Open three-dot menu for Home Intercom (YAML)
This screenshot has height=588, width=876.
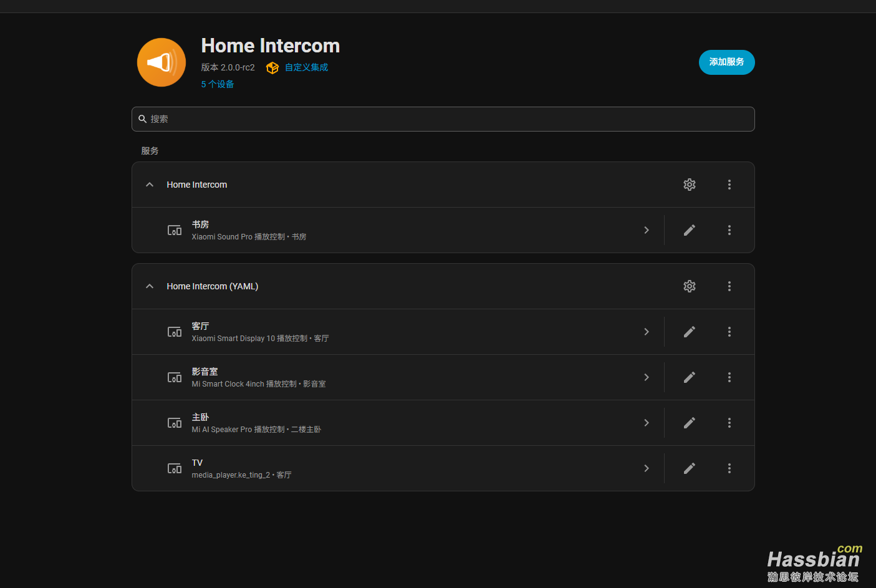[729, 286]
